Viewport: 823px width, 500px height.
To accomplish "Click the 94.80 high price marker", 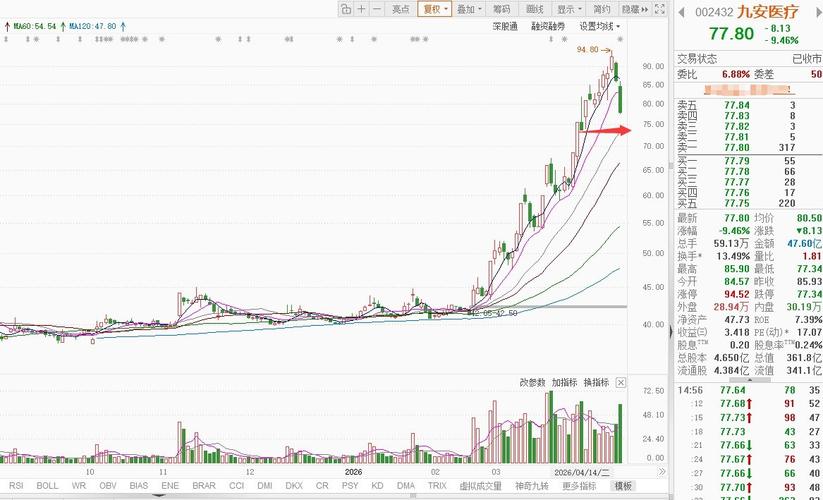I will click(587, 49).
